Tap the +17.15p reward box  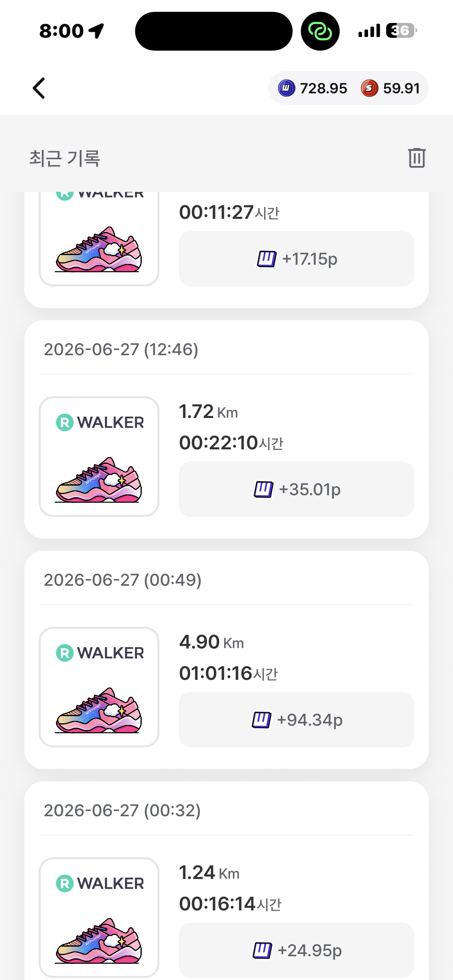point(296,259)
